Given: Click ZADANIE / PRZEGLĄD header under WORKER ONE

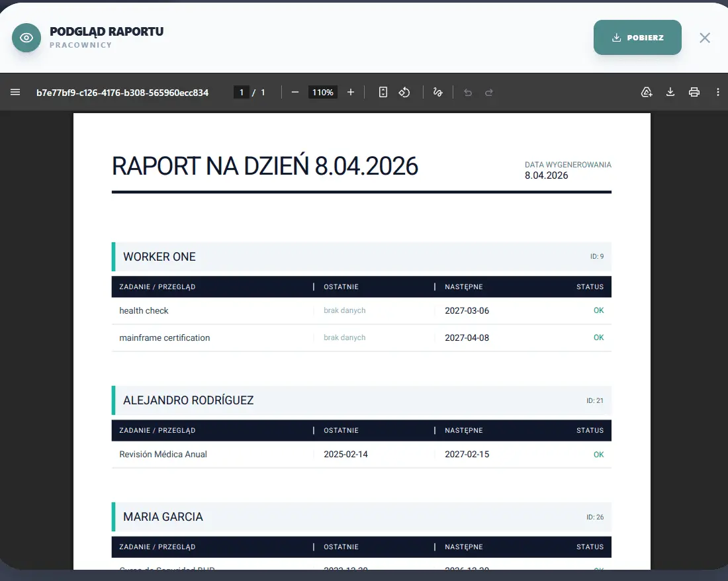Looking at the screenshot, I should point(158,287).
